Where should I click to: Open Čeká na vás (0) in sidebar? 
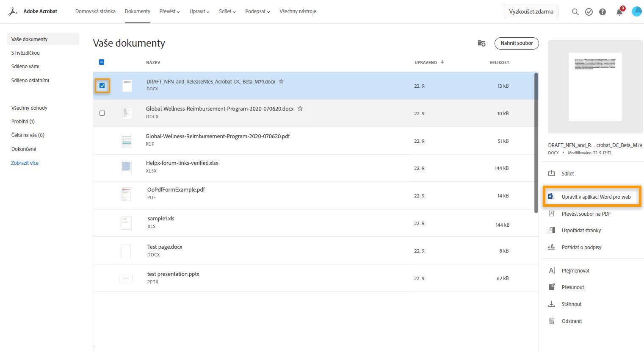28,135
